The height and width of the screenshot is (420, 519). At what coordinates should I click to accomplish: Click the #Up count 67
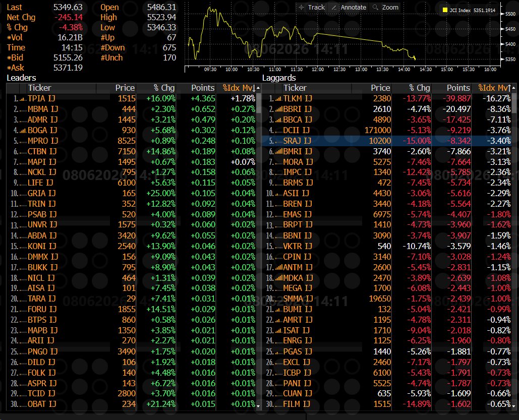pyautogui.click(x=171, y=37)
